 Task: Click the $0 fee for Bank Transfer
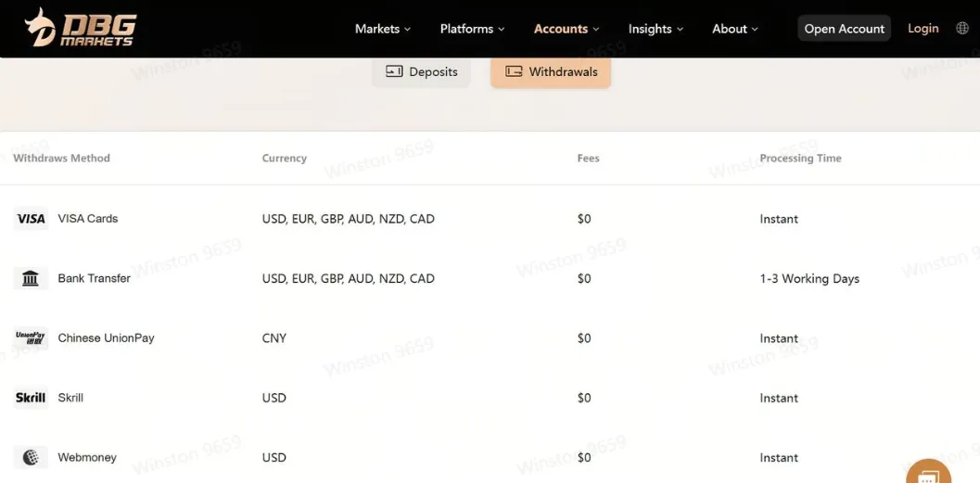[584, 279]
